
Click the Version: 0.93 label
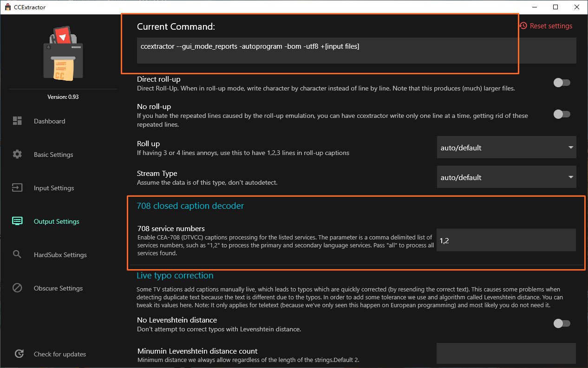[63, 97]
